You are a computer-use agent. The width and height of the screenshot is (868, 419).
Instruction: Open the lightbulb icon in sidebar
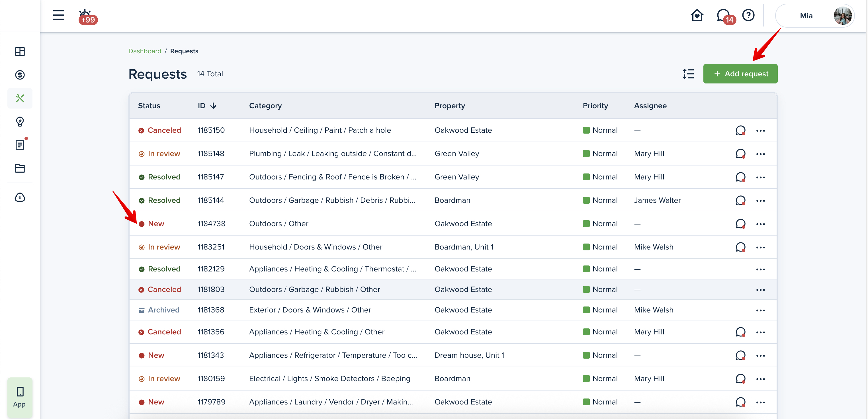click(x=20, y=121)
